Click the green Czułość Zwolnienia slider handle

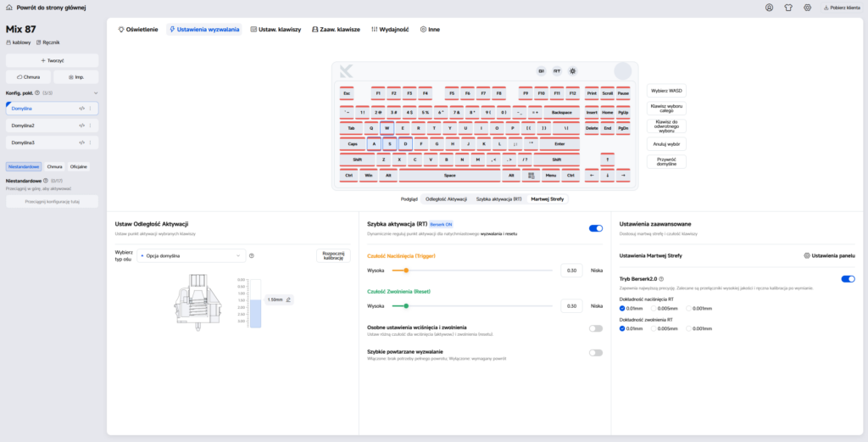406,305
